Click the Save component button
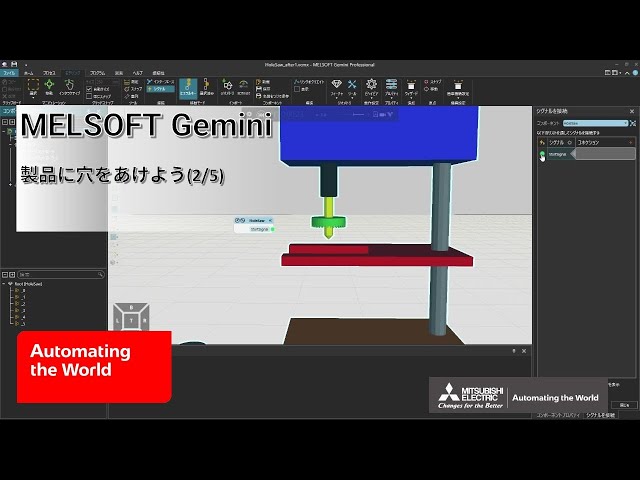 pos(263,89)
